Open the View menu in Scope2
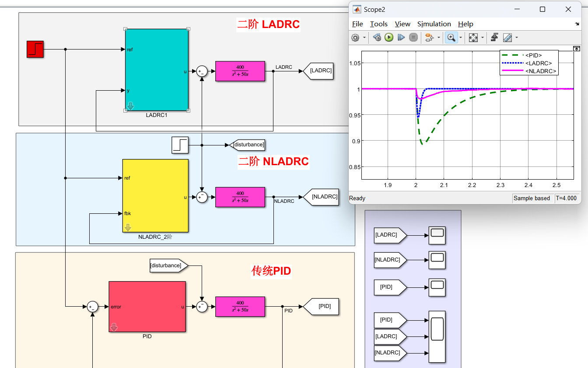Viewport: 588px width, 368px height. (402, 24)
